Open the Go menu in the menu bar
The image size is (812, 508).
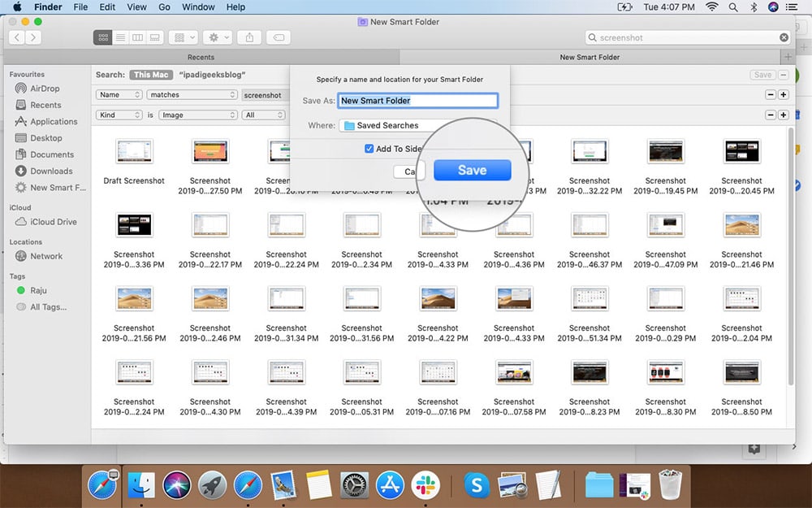tap(165, 7)
